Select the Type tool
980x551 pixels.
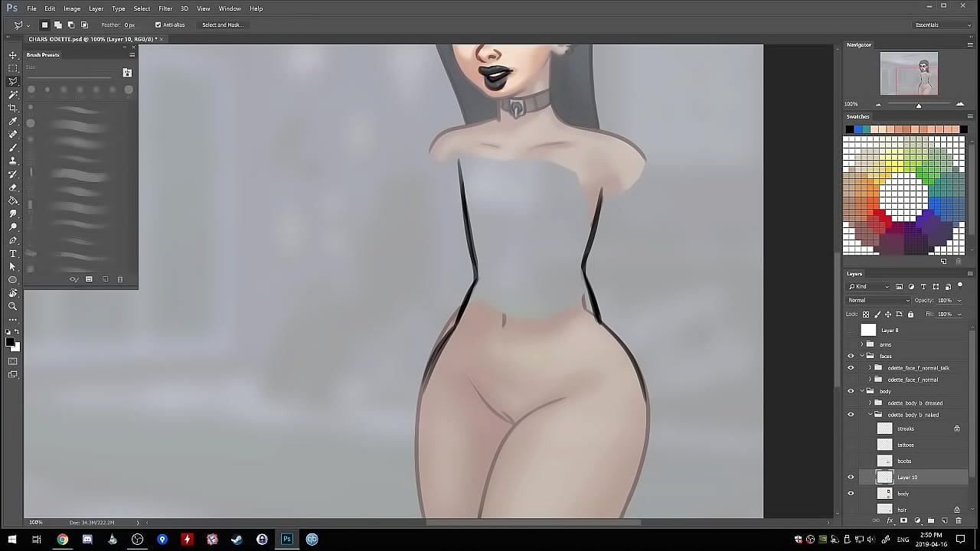[13, 253]
